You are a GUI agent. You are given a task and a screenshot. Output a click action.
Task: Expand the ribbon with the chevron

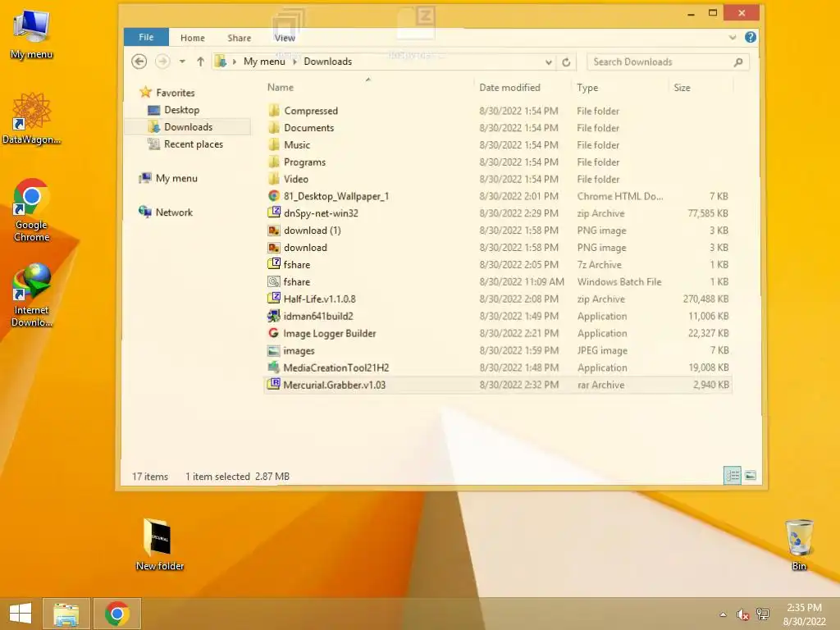coord(733,38)
